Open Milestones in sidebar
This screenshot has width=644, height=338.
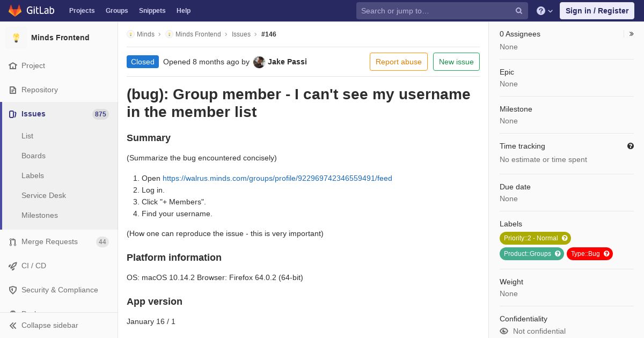(x=40, y=215)
